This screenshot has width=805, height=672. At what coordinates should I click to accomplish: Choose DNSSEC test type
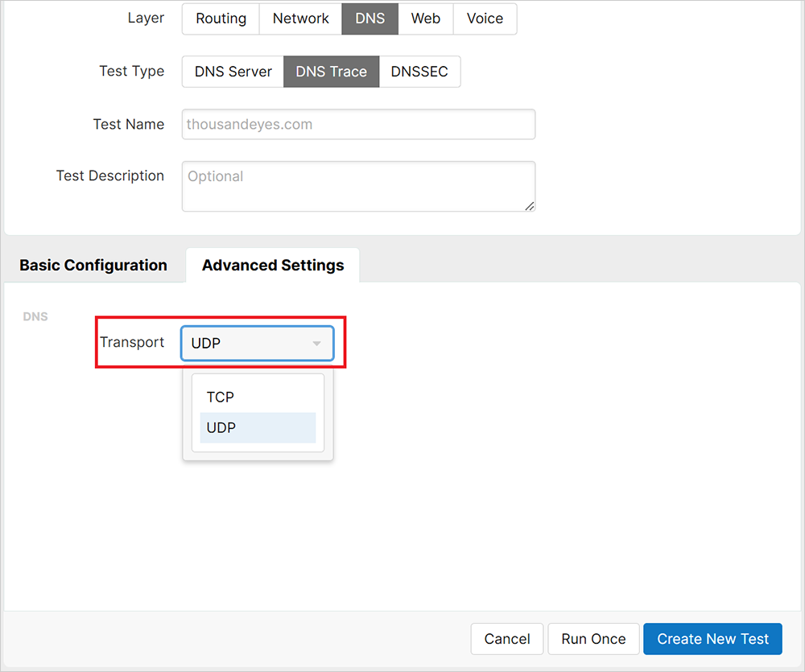tap(419, 72)
